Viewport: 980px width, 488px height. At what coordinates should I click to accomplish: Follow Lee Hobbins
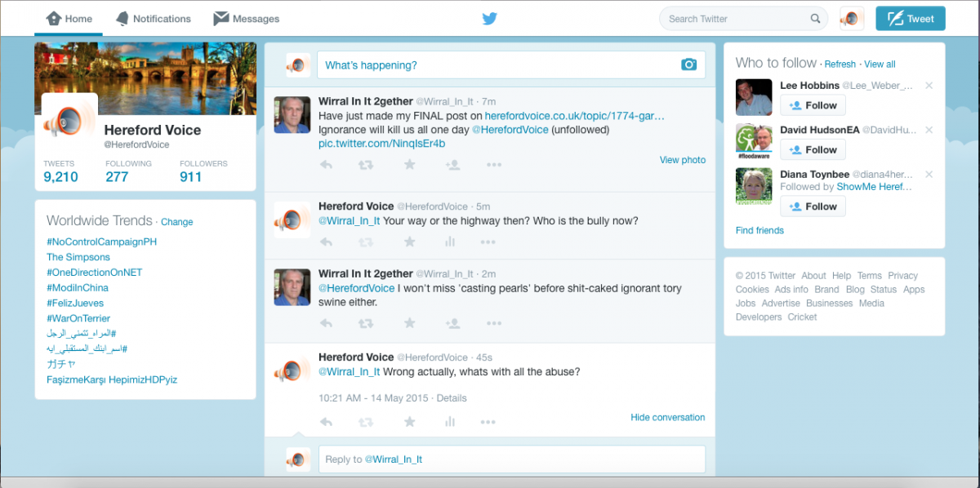[813, 105]
